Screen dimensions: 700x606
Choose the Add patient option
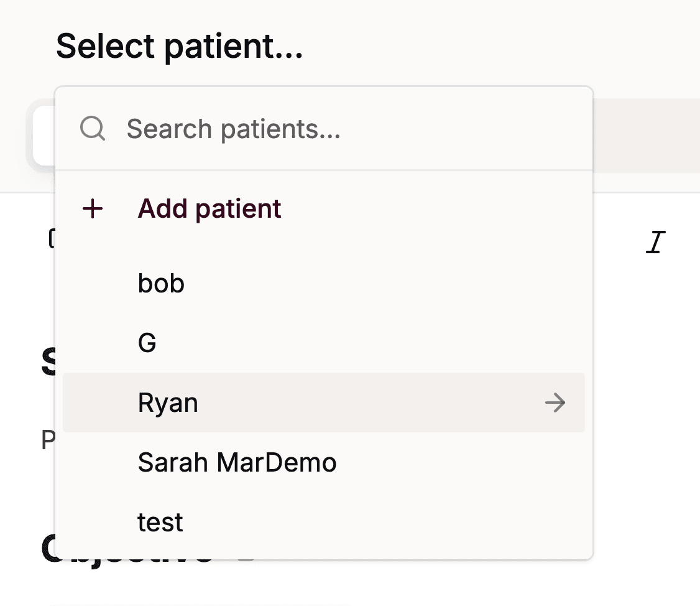pyautogui.click(x=210, y=209)
